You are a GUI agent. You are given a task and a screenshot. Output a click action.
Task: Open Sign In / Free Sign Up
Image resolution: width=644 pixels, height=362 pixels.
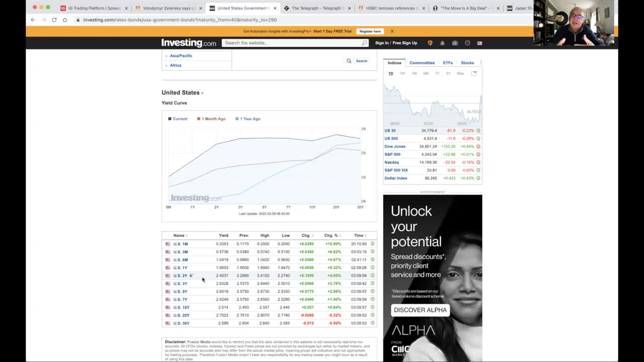click(x=396, y=43)
